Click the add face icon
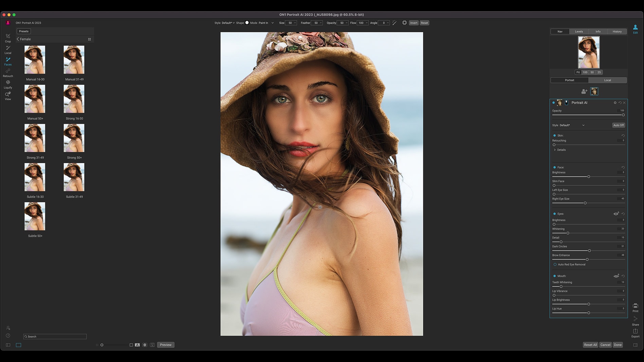Viewport: 644px width, 362px height. [584, 91]
